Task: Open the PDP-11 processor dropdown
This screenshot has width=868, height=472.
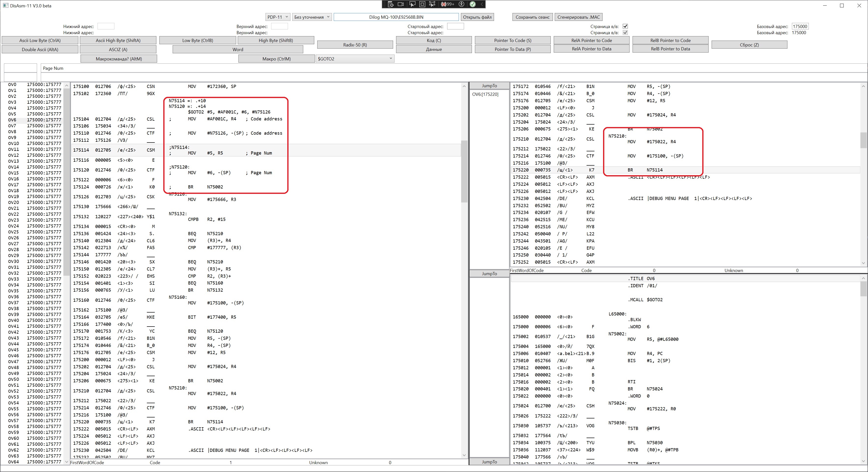Action: tap(277, 17)
